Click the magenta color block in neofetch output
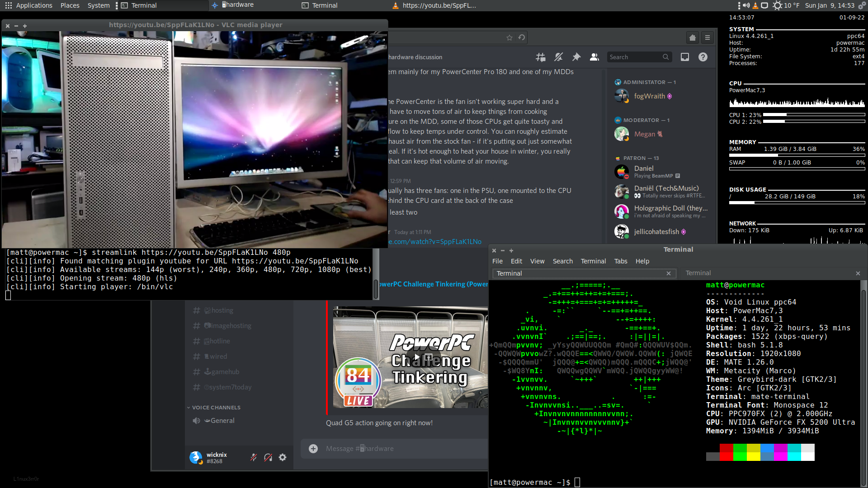The image size is (868, 488). 781,452
